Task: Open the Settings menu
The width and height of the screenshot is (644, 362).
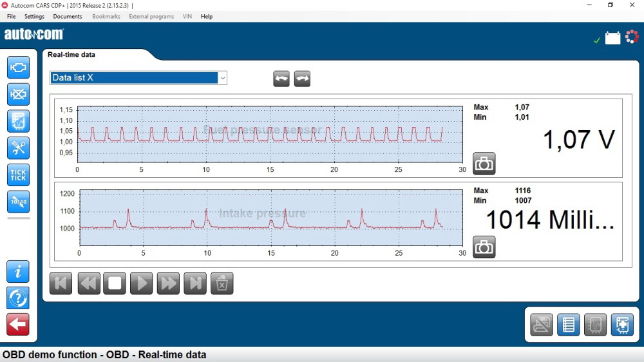Action: tap(35, 17)
